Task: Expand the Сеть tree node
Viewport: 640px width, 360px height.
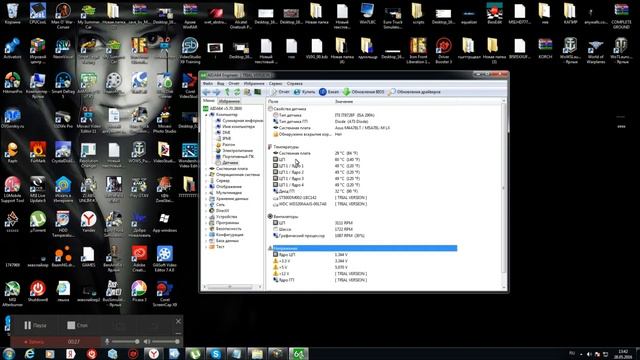Action: 206,204
